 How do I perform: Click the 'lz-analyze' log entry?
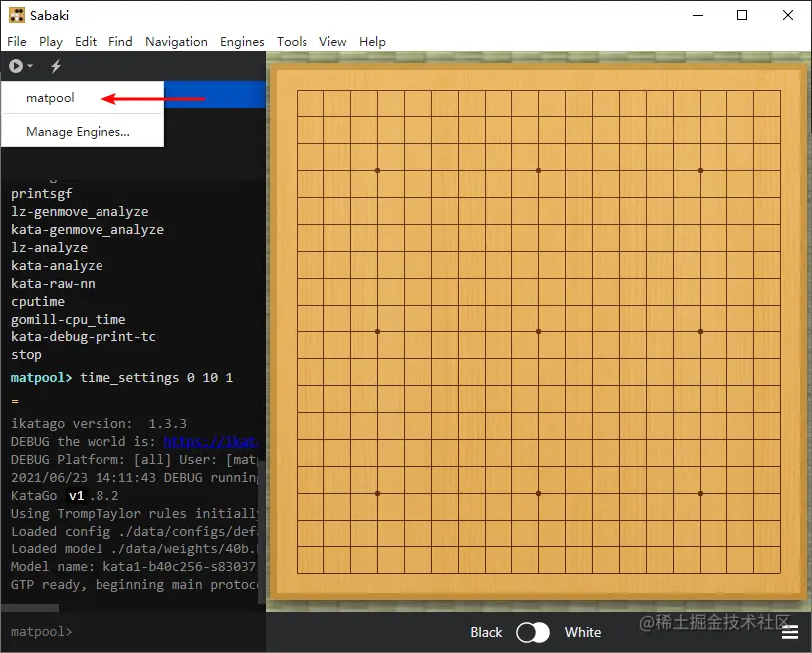coord(49,248)
